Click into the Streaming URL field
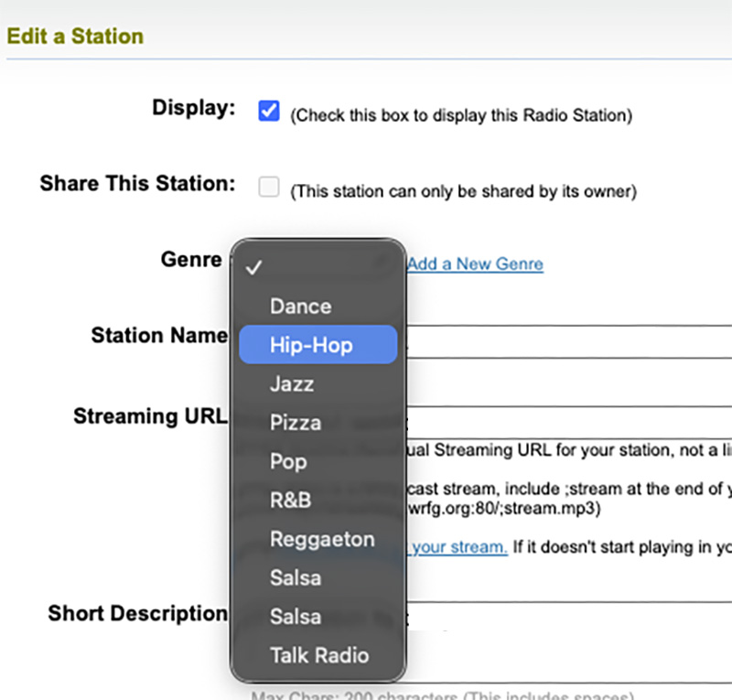The image size is (732, 700). pyautogui.click(x=568, y=422)
